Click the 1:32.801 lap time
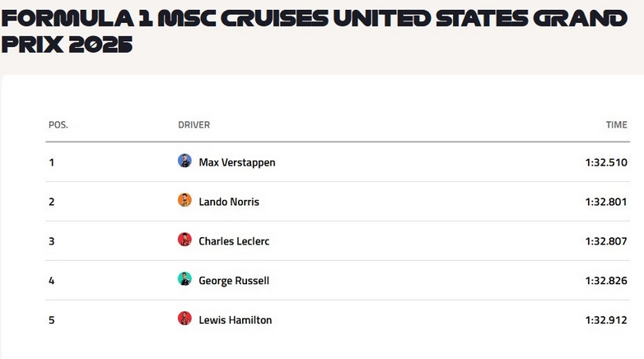This screenshot has width=644, height=359. tap(606, 202)
